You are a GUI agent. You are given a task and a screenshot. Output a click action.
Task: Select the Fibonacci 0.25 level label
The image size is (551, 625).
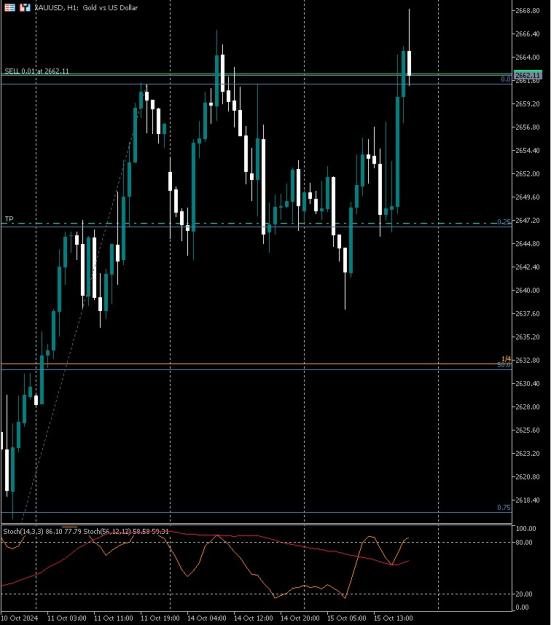point(504,222)
